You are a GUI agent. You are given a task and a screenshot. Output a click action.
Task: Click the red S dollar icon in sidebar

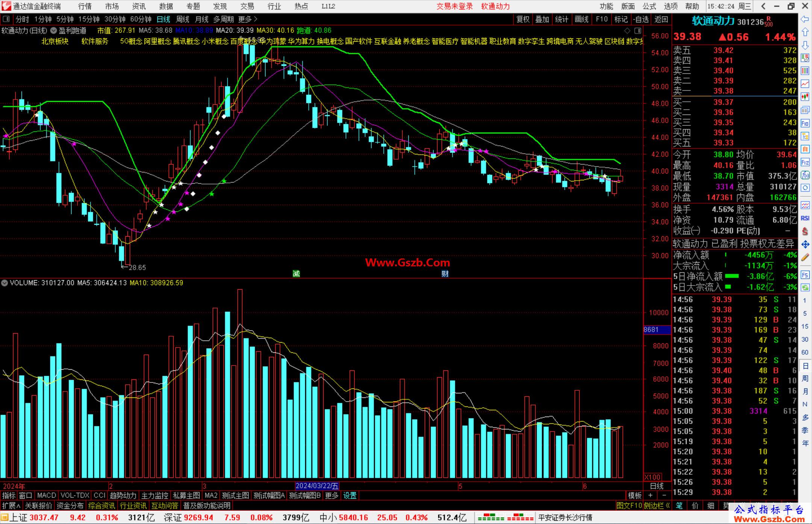tap(805, 231)
